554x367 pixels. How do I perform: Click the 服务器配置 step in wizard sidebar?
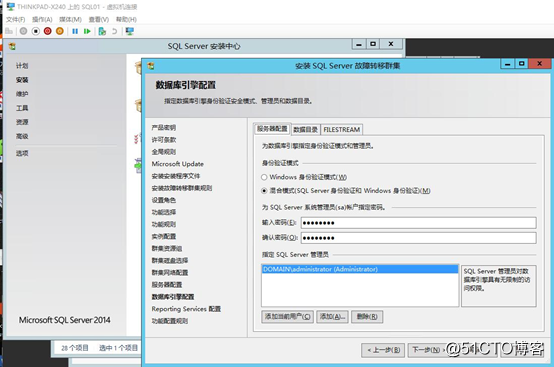point(167,284)
